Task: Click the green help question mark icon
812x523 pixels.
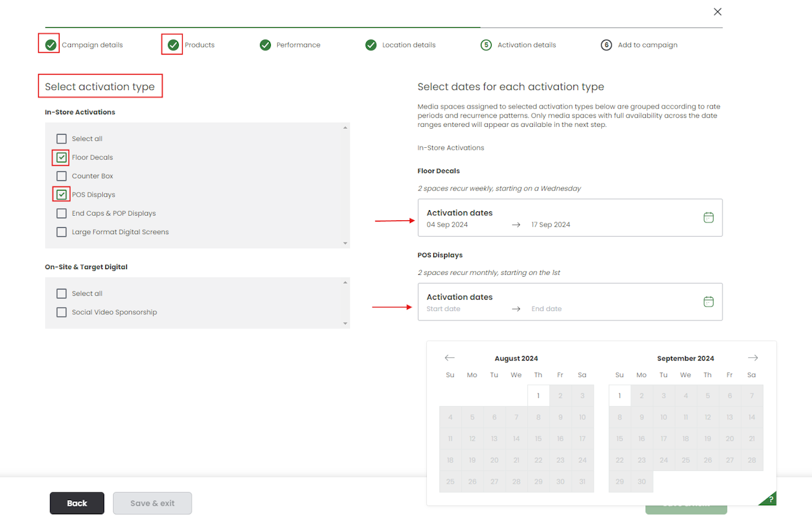Action: coord(770,499)
